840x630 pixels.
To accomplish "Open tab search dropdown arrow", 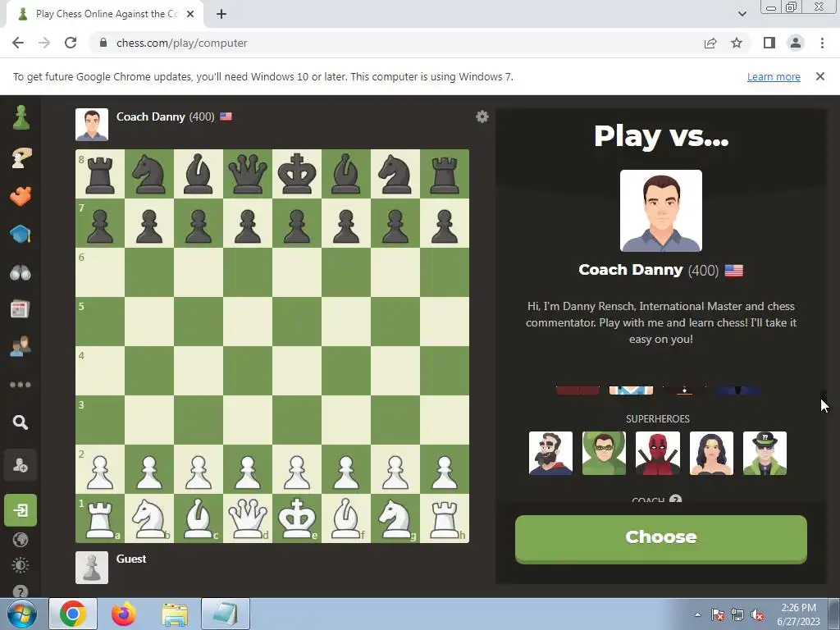I will tap(742, 14).
